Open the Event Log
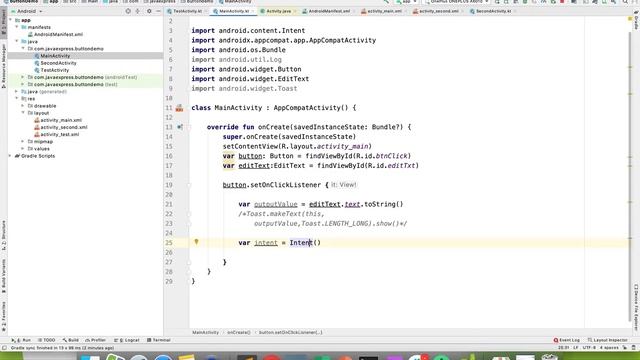 pos(567,340)
